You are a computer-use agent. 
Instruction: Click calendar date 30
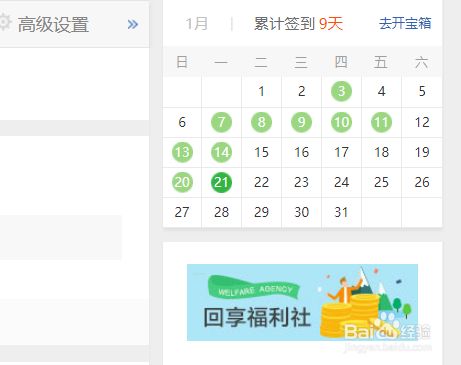coord(301,212)
